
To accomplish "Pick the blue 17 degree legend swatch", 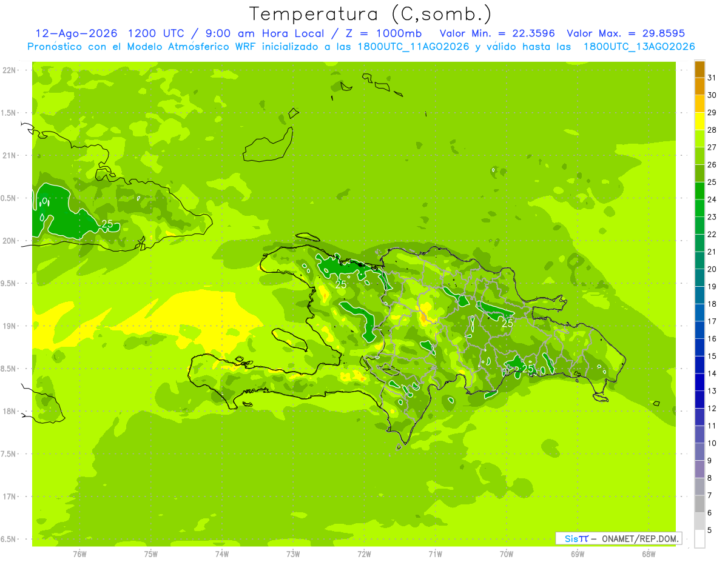I will 699,313.
